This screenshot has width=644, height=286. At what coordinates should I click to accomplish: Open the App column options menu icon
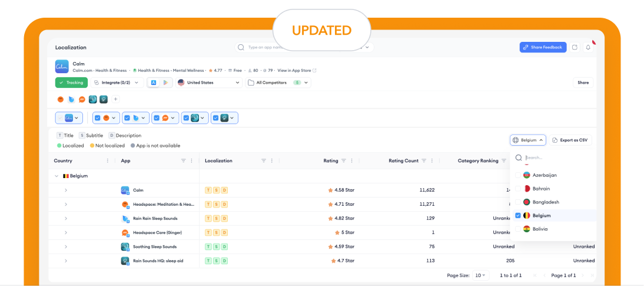[x=191, y=160]
